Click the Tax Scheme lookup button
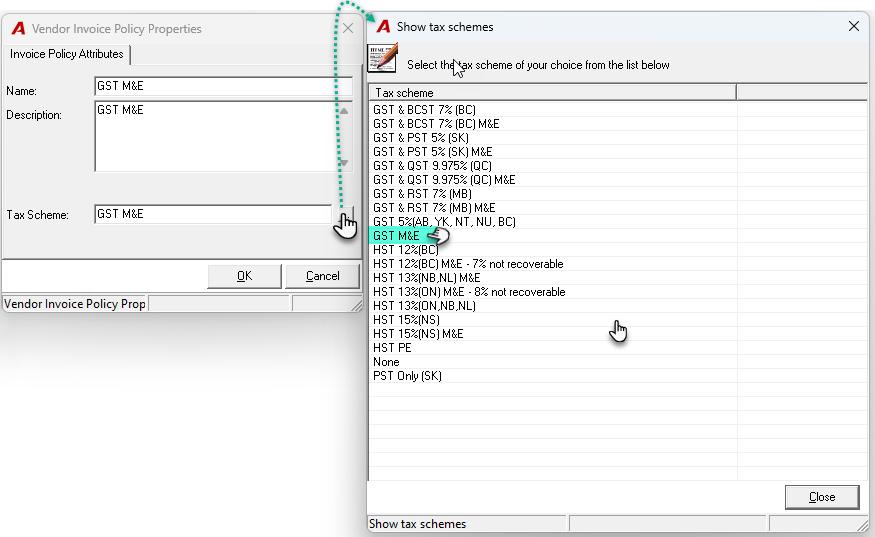This screenshot has height=537, width=875. click(346, 215)
